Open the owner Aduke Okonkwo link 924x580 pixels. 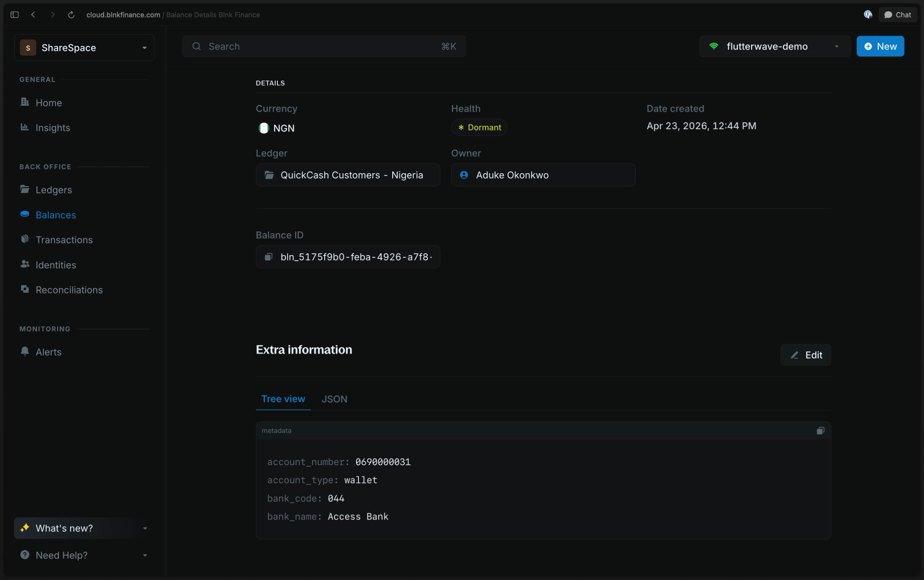(543, 175)
